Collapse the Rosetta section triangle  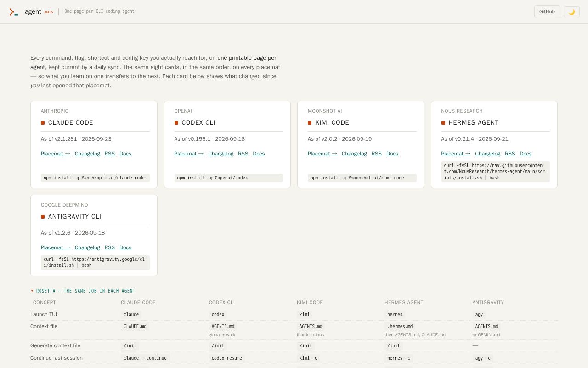point(32,291)
